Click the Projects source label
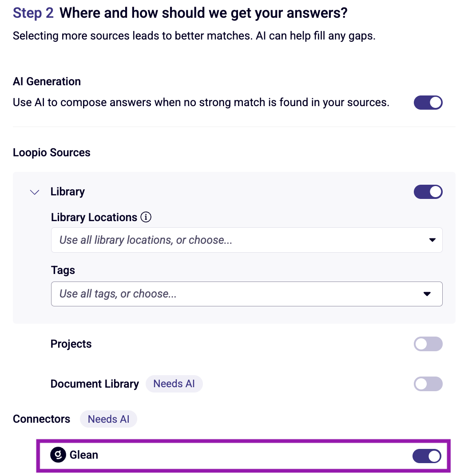Image resolution: width=476 pixels, height=476 pixels. [x=71, y=344]
